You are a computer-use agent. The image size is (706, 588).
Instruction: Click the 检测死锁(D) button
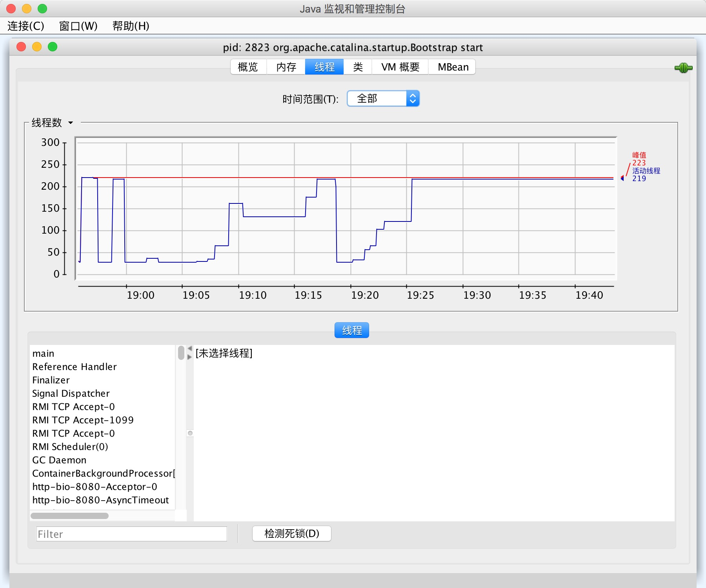292,534
